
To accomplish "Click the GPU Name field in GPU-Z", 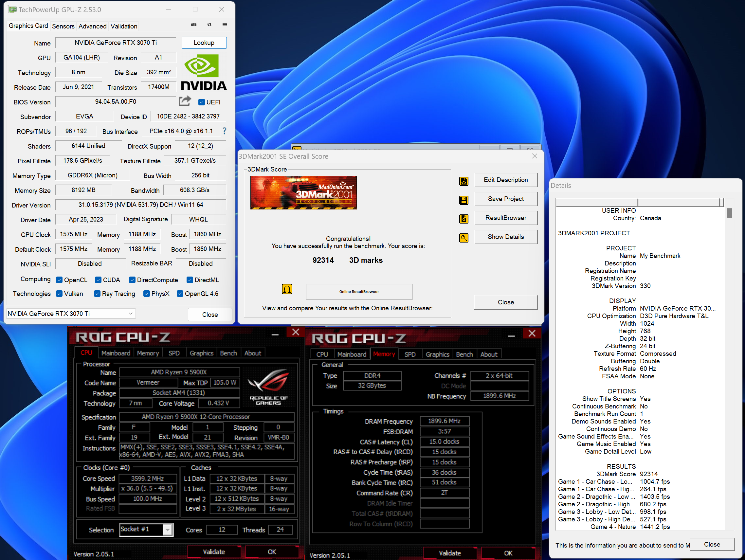I will tap(116, 43).
